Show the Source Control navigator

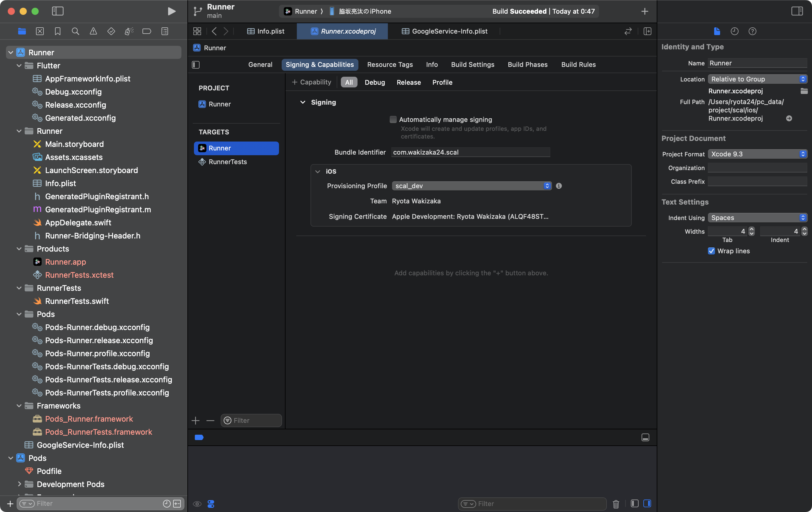point(40,31)
